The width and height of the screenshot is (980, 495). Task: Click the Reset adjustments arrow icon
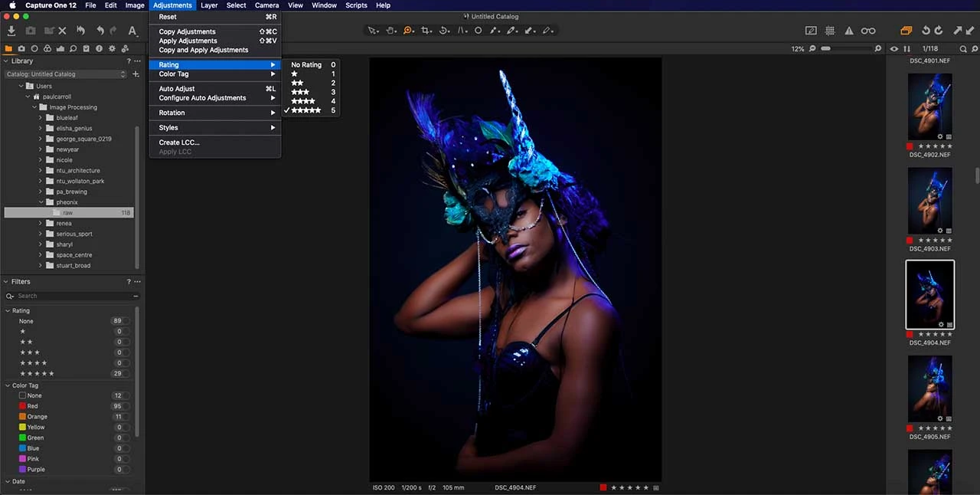[80, 31]
